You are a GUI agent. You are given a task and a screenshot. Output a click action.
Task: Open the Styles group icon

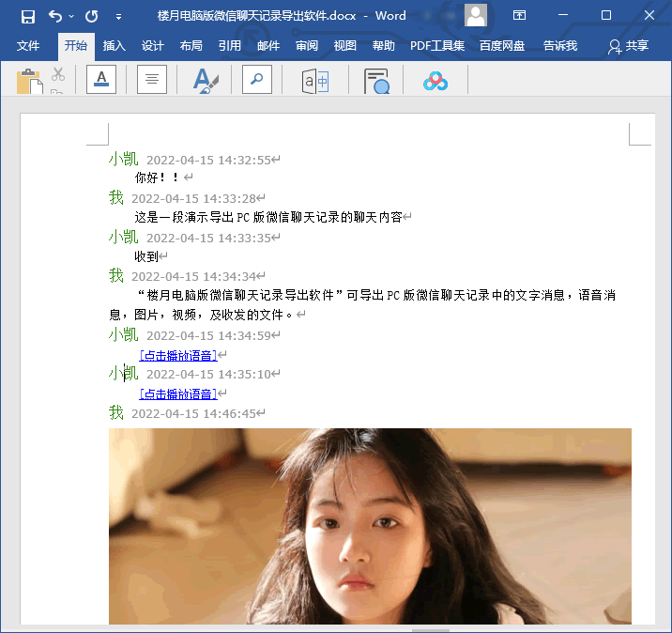click(206, 81)
